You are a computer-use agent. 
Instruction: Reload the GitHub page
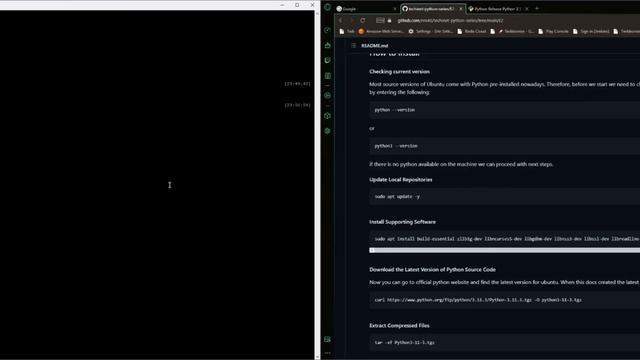pos(362,20)
